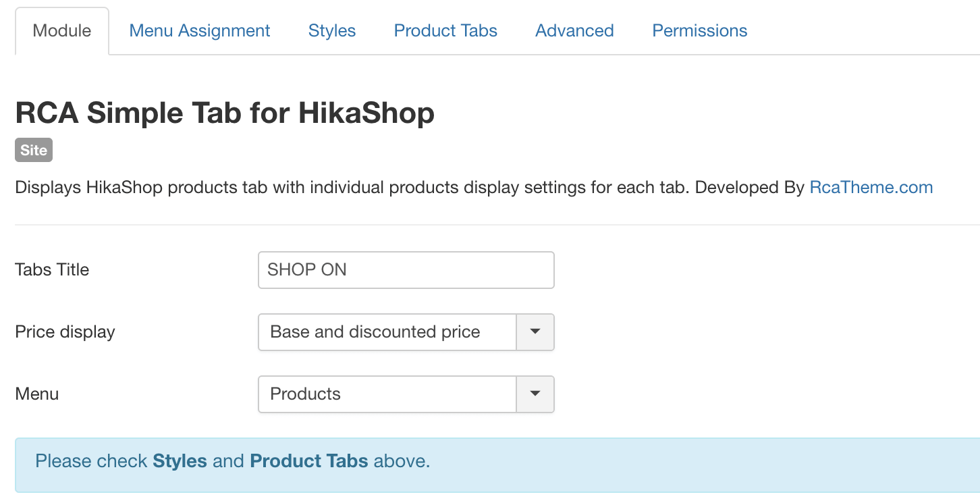Image resolution: width=980 pixels, height=503 pixels.
Task: Open the Product Tabs tab
Action: coord(445,31)
